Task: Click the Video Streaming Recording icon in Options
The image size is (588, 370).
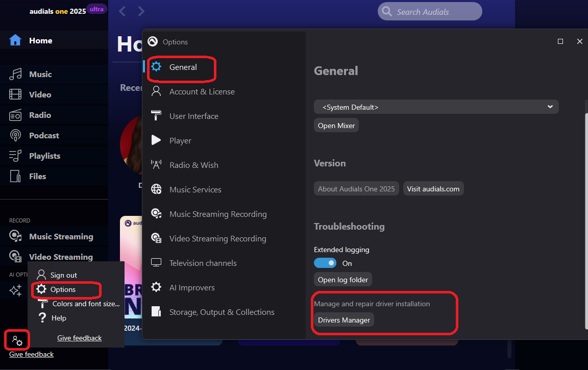Action: click(156, 238)
